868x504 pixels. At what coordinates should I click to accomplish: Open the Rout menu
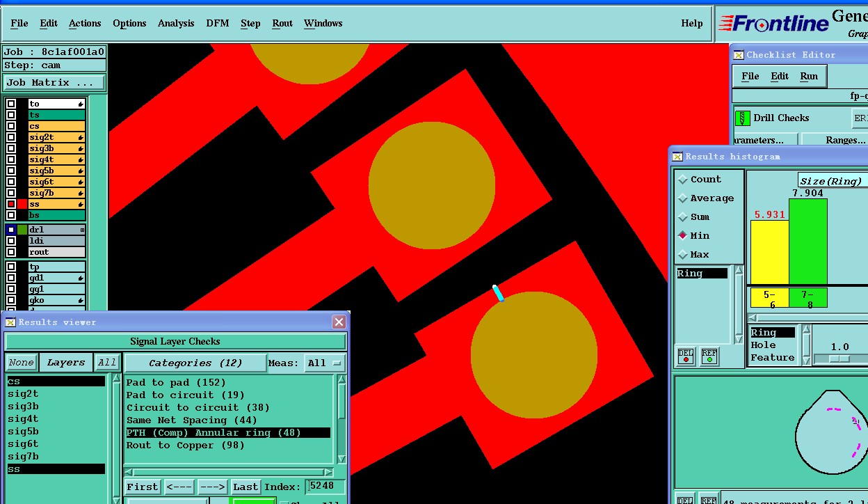pyautogui.click(x=282, y=23)
